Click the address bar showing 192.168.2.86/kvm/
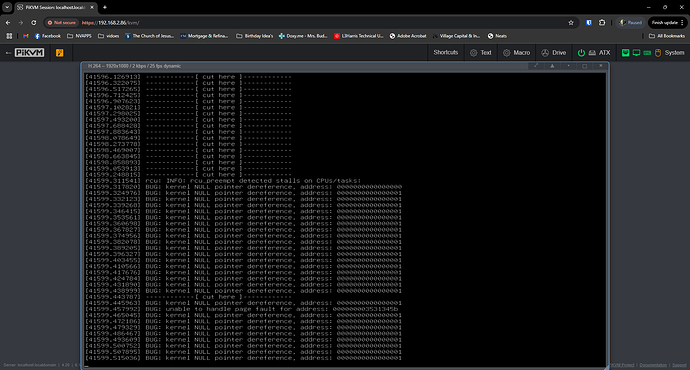Screen dimensions: 690x370 click(308, 22)
